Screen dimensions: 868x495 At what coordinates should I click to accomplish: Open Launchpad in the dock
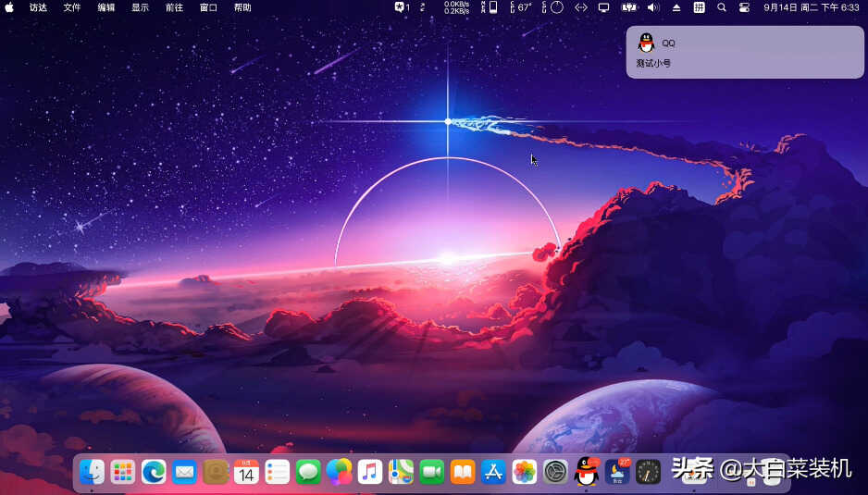pyautogui.click(x=123, y=472)
